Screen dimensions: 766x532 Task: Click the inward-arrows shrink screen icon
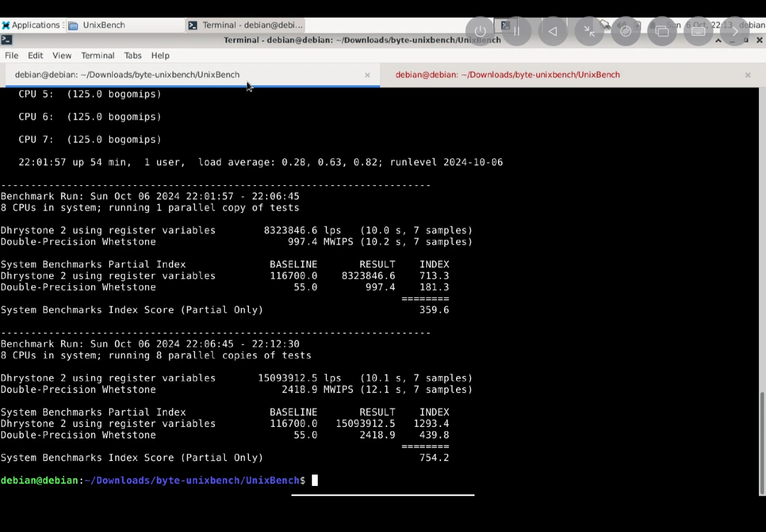(589, 31)
